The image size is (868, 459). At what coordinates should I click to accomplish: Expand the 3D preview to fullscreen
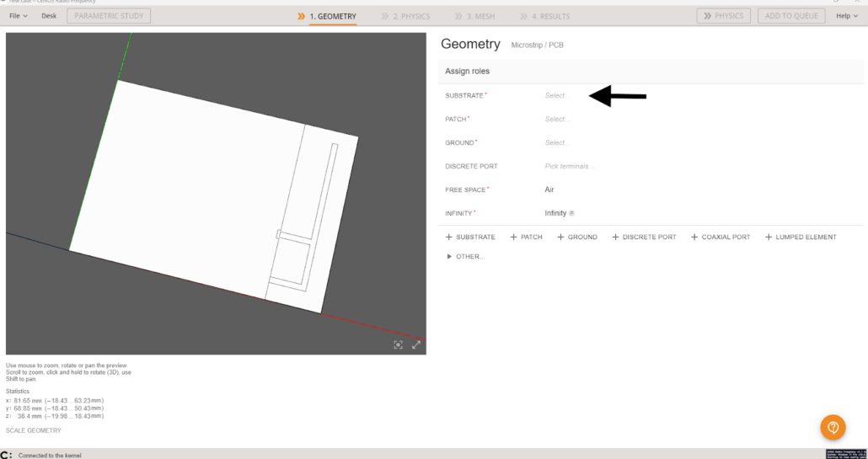[416, 344]
